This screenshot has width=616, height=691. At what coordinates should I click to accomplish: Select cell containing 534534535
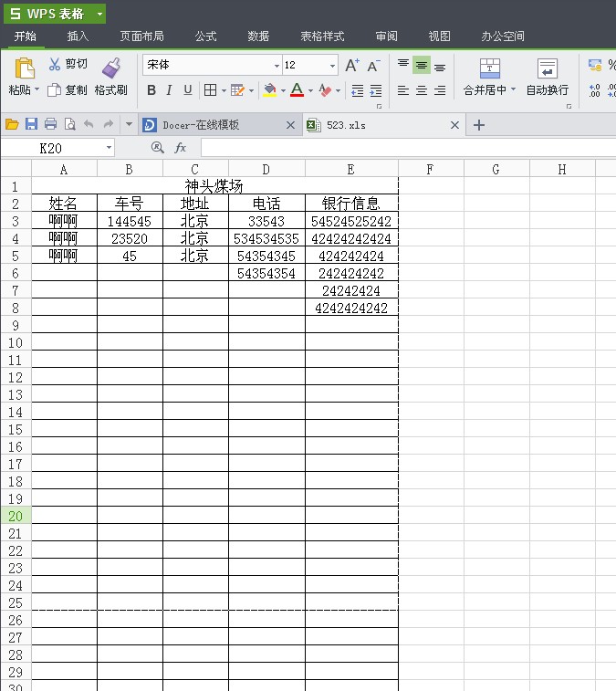266,238
